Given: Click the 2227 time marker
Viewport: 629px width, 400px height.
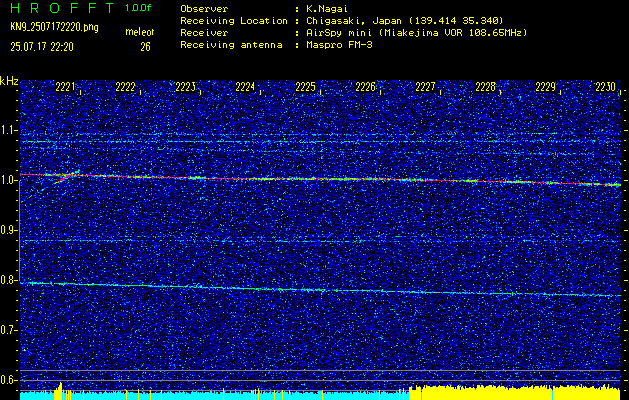Looking at the screenshot, I should pos(425,87).
